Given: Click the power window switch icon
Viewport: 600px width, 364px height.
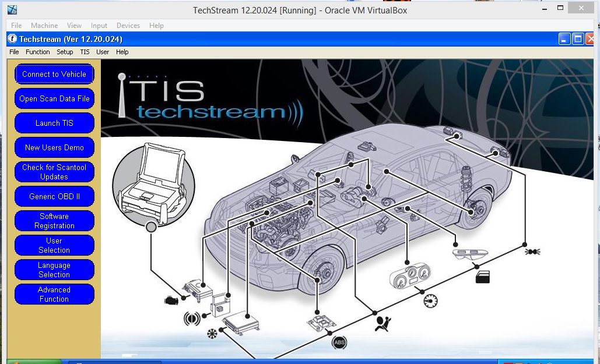Looking at the screenshot, I should pyautogui.click(x=471, y=254).
